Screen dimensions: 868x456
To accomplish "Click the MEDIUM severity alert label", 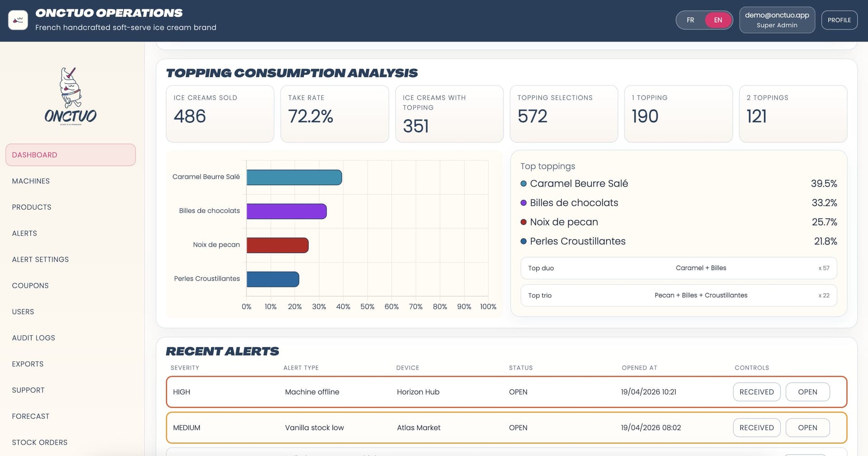I will pyautogui.click(x=186, y=428).
